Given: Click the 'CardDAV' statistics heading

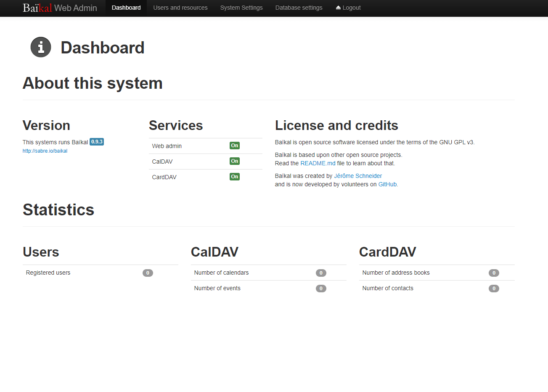Looking at the screenshot, I should pyautogui.click(x=387, y=252).
